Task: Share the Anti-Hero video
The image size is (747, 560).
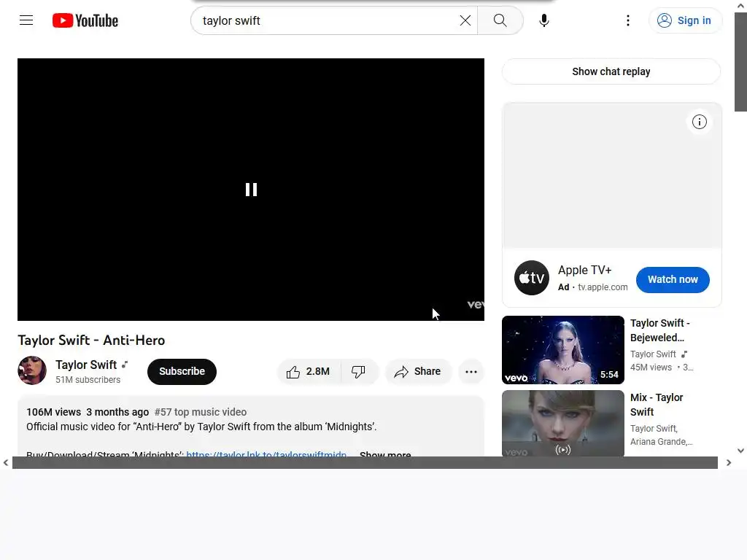Action: pyautogui.click(x=417, y=371)
